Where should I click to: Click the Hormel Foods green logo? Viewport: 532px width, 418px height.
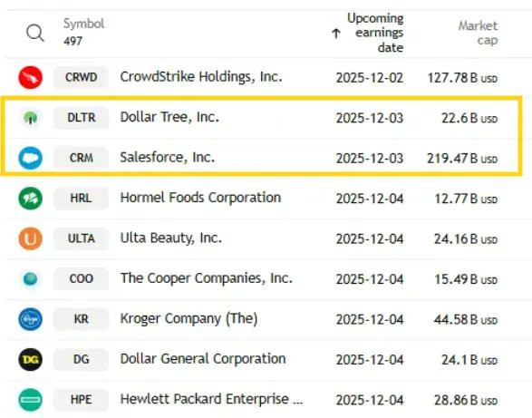pos(31,199)
